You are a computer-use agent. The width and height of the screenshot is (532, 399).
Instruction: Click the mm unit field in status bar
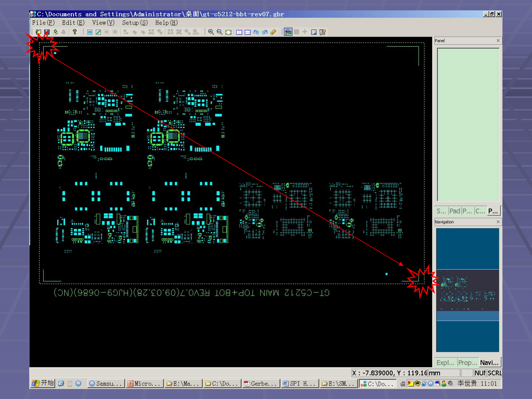(x=444, y=373)
